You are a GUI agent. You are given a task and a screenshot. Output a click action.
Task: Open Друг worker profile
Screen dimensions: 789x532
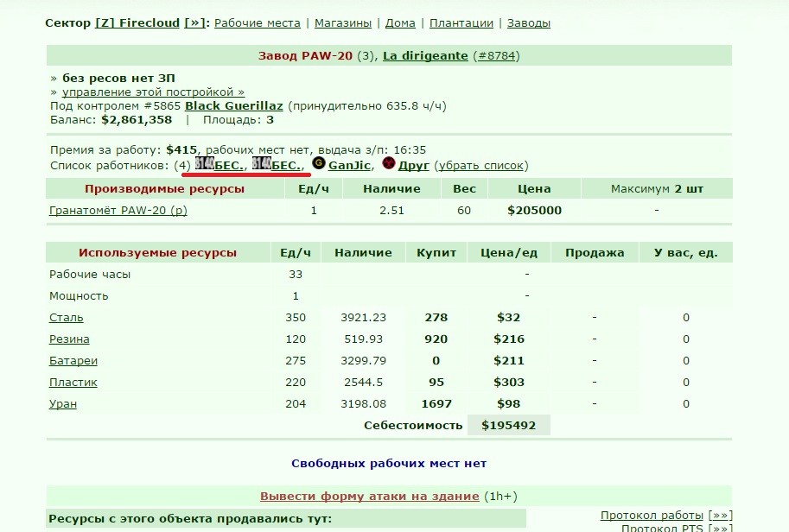[414, 166]
